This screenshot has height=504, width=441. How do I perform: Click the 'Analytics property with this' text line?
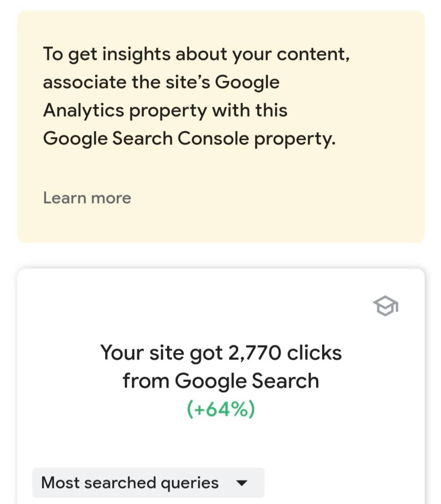tap(165, 110)
